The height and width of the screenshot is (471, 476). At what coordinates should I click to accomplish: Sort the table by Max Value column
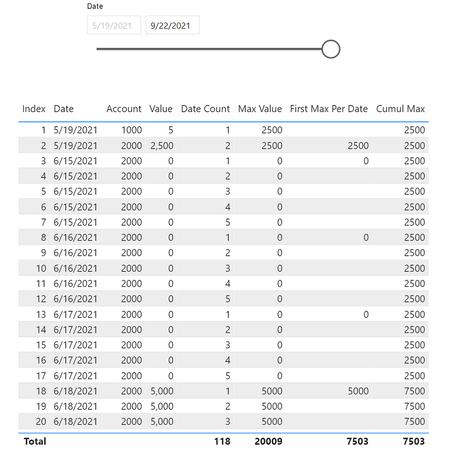(x=260, y=109)
